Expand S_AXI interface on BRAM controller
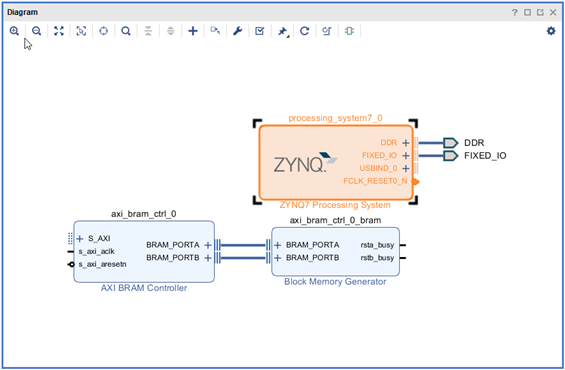The width and height of the screenshot is (565, 370). click(x=80, y=239)
